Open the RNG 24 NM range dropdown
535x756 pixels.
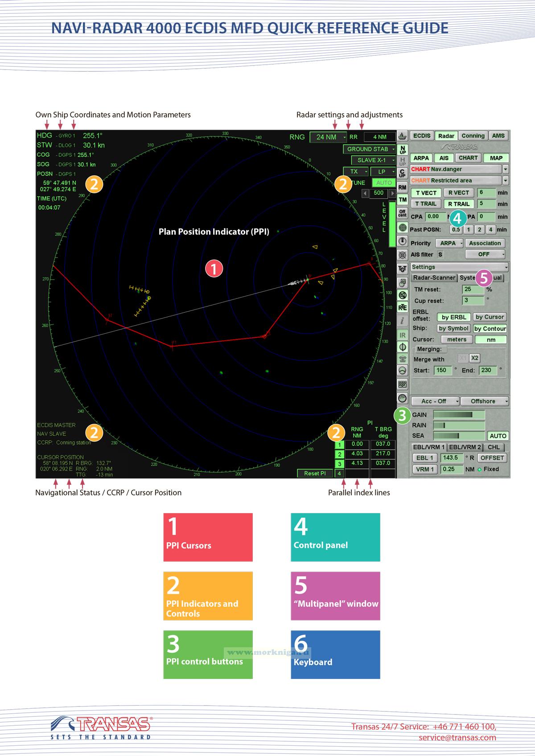click(329, 137)
